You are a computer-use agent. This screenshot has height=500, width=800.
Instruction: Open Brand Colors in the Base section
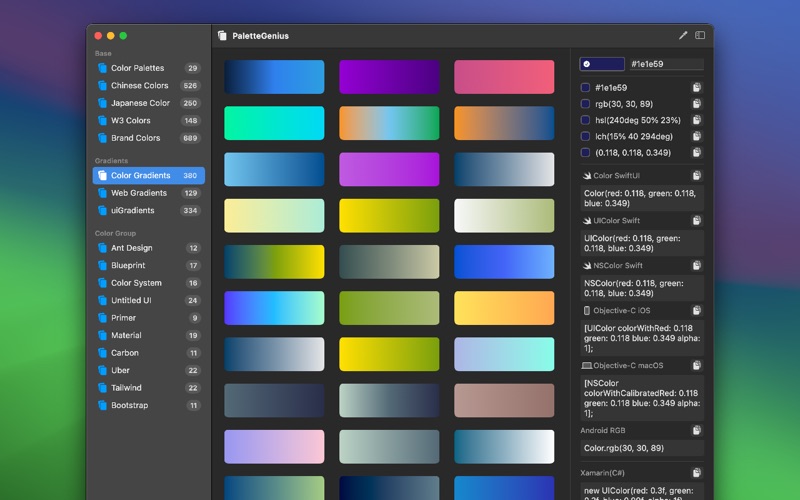(135, 138)
